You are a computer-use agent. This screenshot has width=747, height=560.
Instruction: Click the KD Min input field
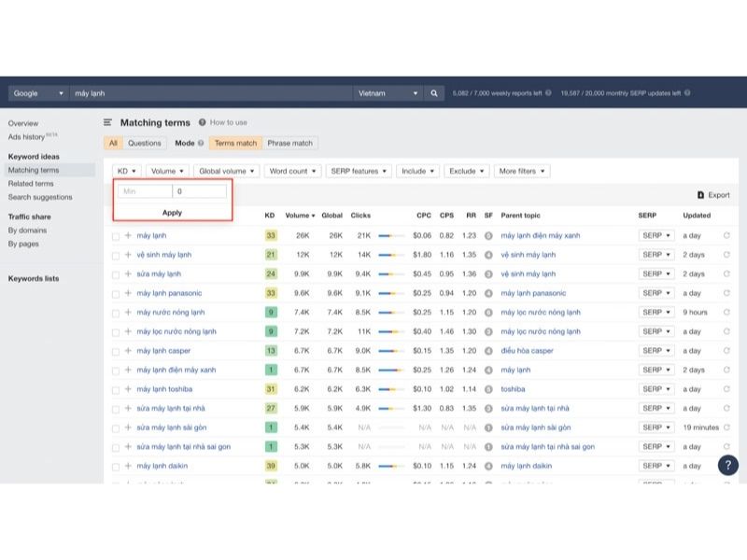pos(145,191)
